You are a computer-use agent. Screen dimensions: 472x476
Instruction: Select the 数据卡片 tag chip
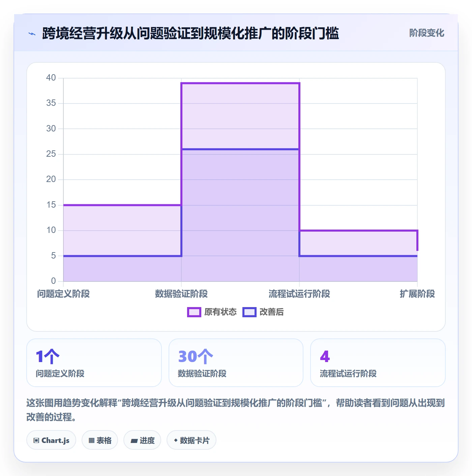tap(191, 440)
